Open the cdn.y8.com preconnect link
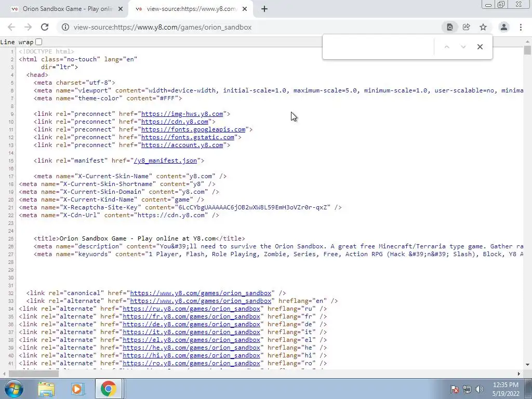The height and width of the screenshot is (399, 532). click(175, 122)
